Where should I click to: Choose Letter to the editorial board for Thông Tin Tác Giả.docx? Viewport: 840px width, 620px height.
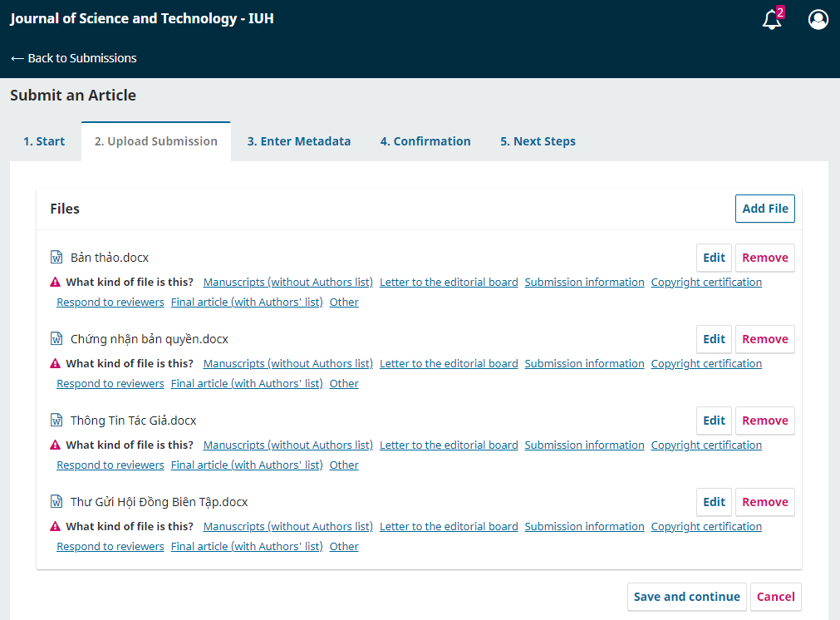click(x=449, y=445)
